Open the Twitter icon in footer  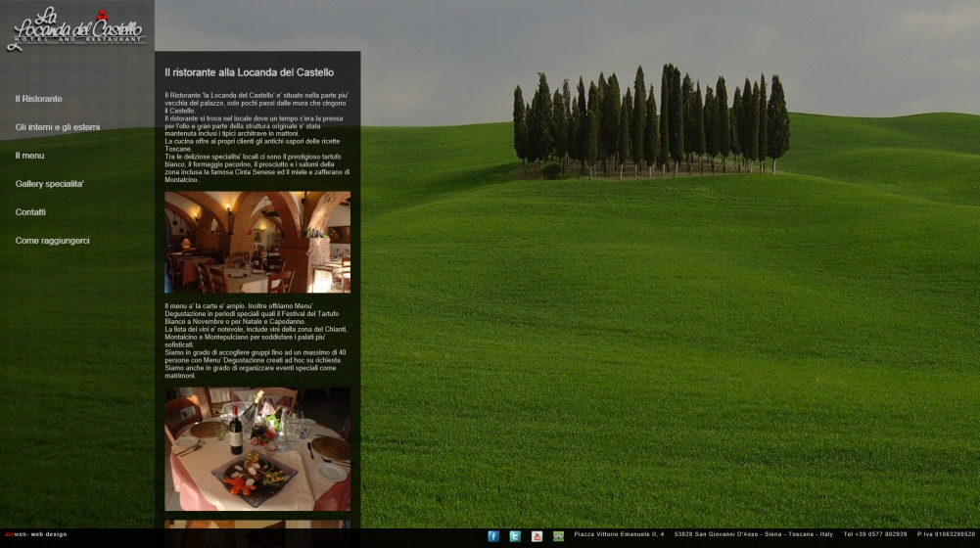[x=515, y=536]
